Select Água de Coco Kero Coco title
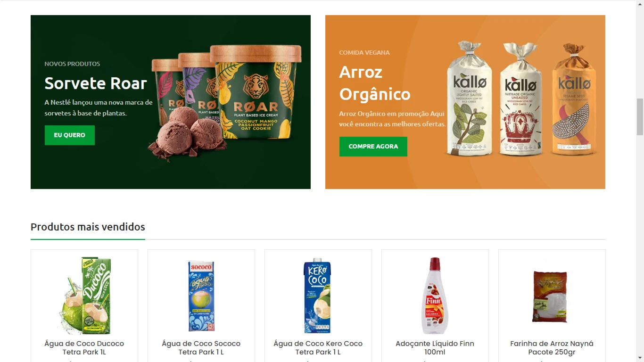The height and width of the screenshot is (362, 644). coord(318,348)
